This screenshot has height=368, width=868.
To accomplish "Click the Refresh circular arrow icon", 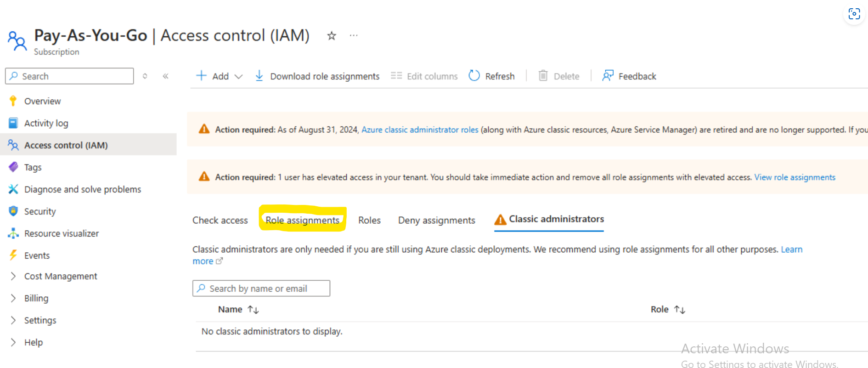I will point(474,75).
